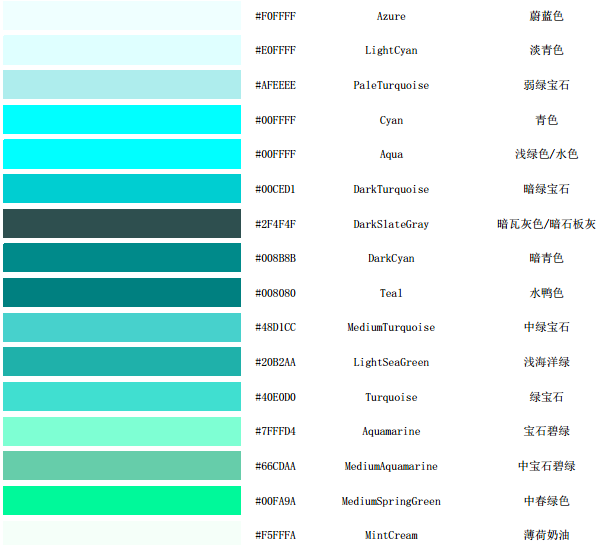Click the hex code #00CED1
This screenshot has height=545, width=611.
275,189
